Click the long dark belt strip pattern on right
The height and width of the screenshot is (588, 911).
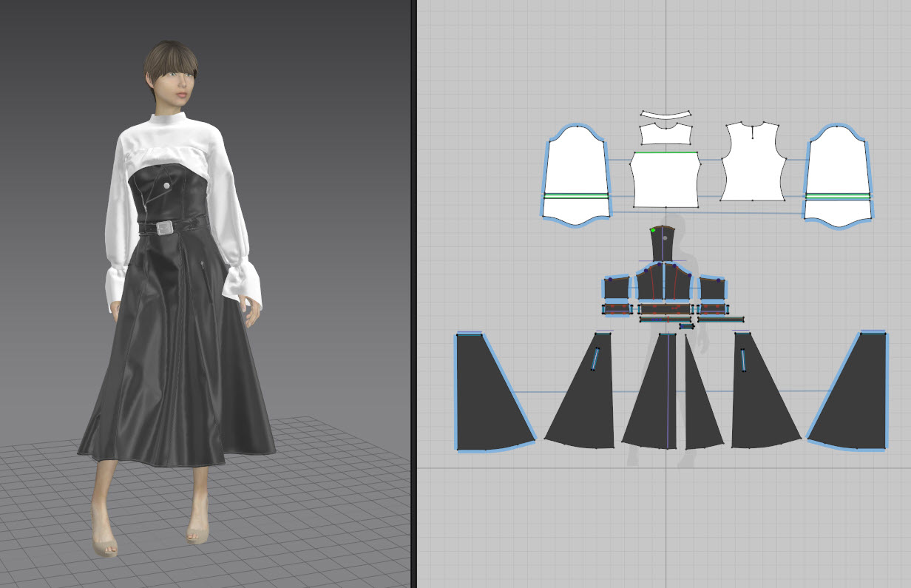coord(721,320)
